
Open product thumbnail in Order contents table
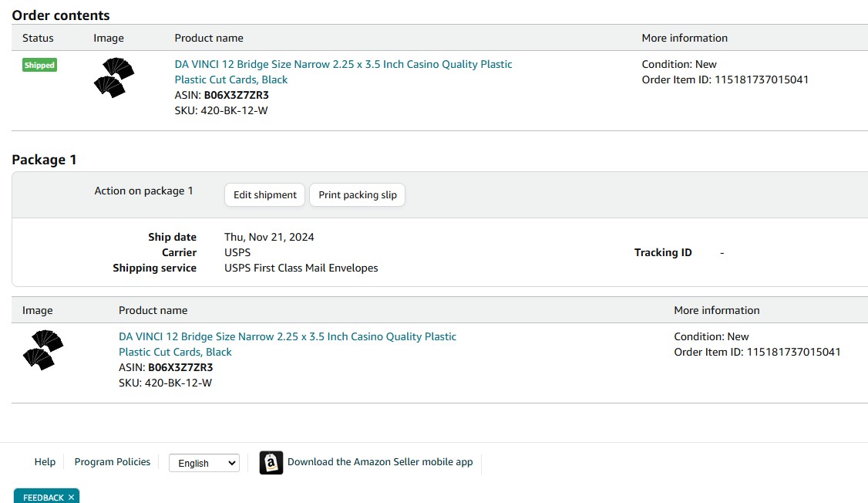114,78
